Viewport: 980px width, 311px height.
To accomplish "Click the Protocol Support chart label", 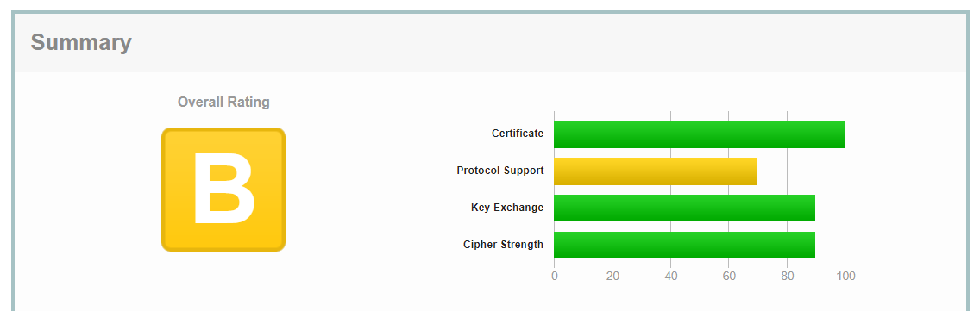I will point(500,170).
